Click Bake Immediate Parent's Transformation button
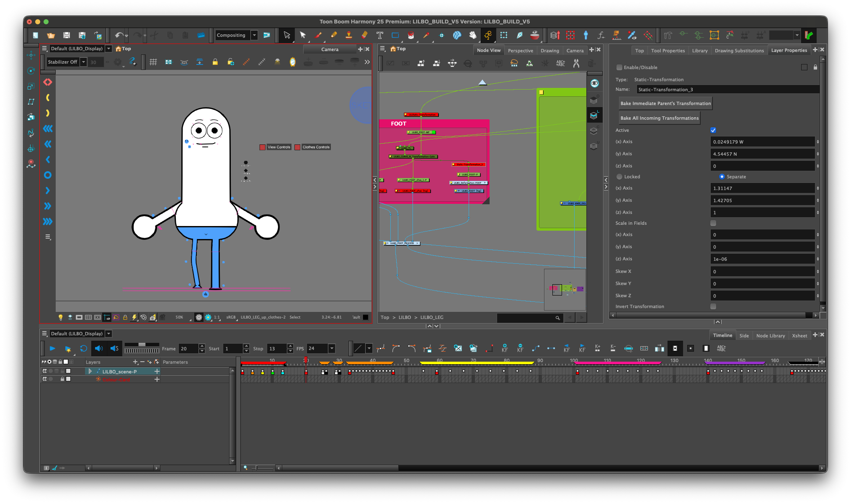The image size is (851, 504). tap(665, 103)
